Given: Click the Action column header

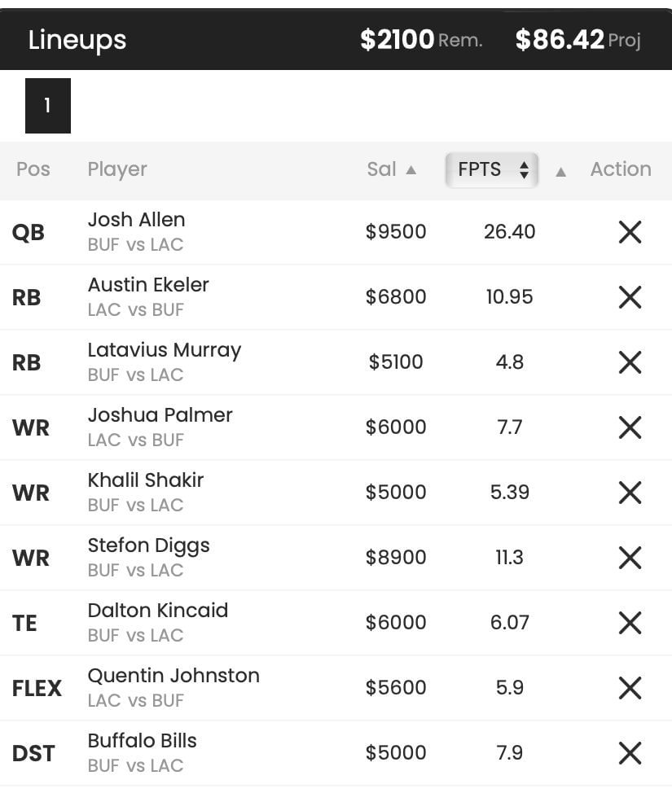Looking at the screenshot, I should 621,169.
